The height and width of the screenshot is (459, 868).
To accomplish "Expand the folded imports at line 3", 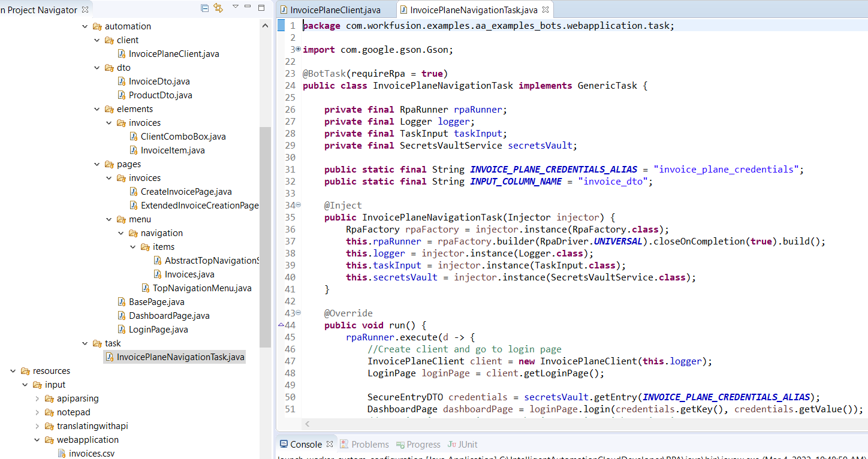I will [x=299, y=49].
